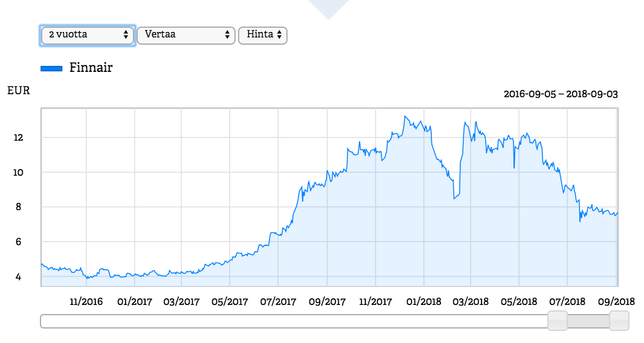644x343 pixels.
Task: Select the 03/2017 x-axis label
Action: pyautogui.click(x=181, y=301)
